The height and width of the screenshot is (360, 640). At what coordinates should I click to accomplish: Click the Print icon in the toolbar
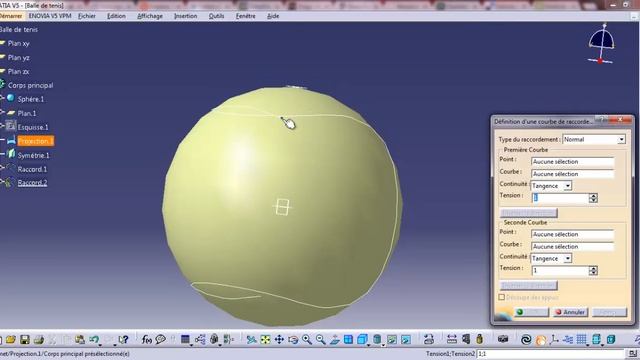pos(39,340)
